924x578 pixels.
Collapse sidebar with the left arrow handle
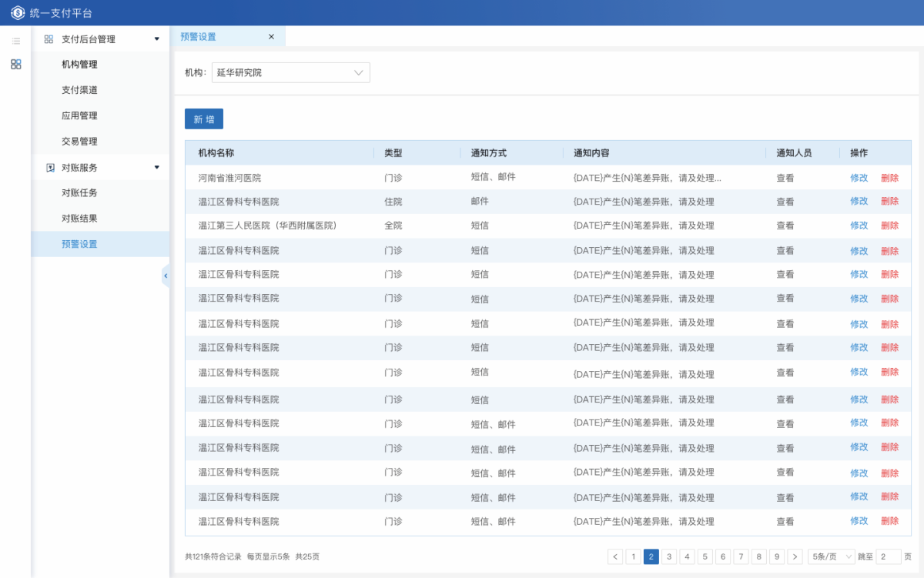165,276
